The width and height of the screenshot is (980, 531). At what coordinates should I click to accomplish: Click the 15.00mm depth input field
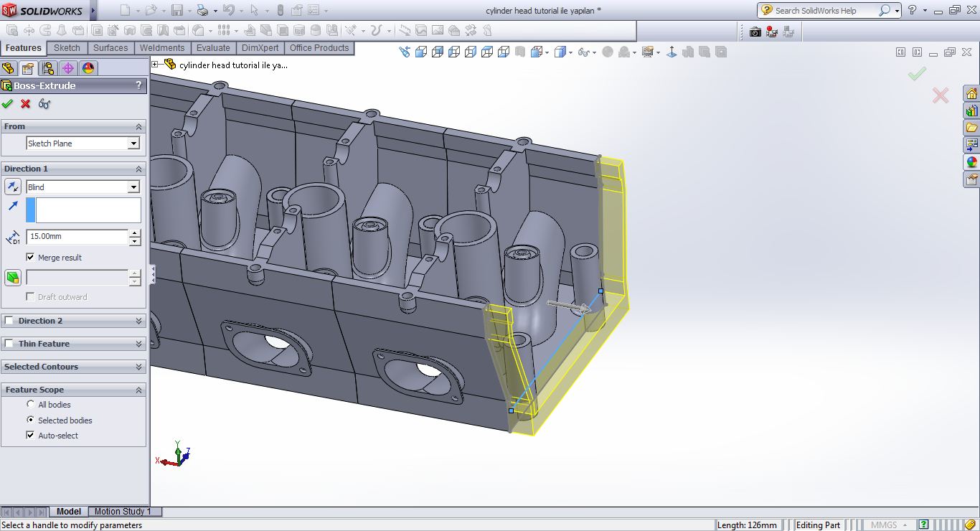coord(77,236)
